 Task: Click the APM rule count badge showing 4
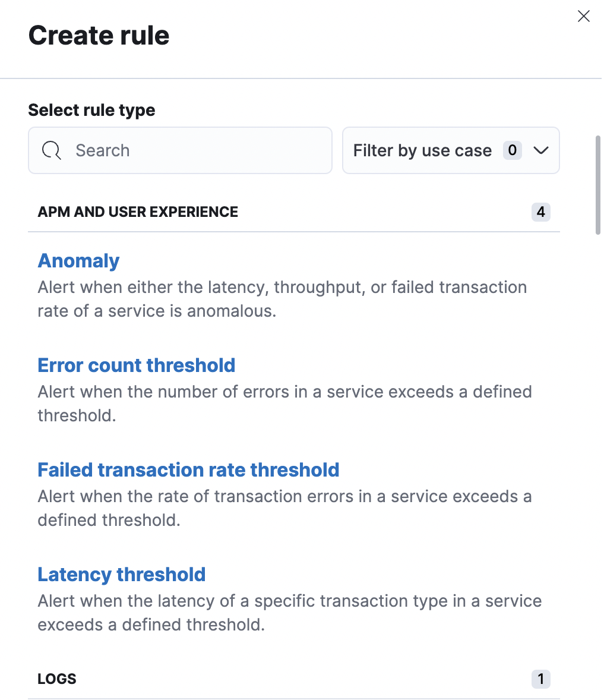tap(540, 212)
